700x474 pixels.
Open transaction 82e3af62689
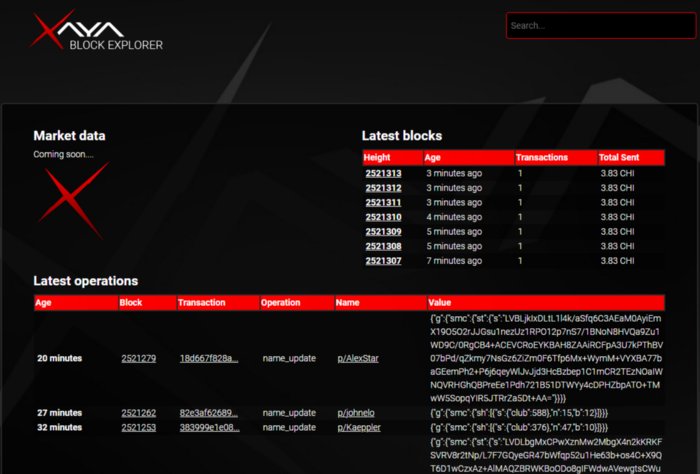click(x=209, y=412)
